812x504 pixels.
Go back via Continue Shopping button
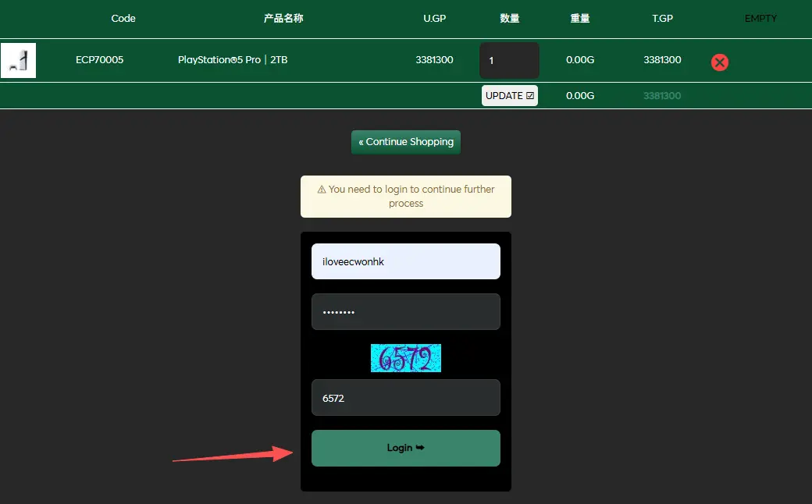pyautogui.click(x=406, y=142)
